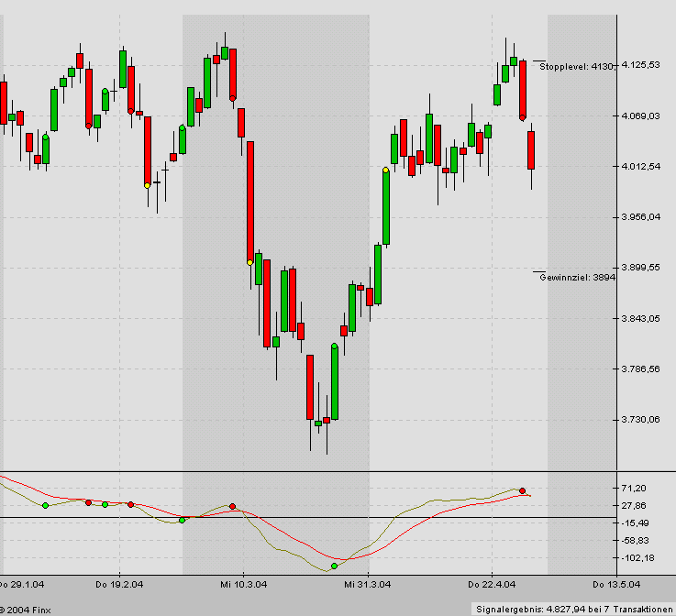Click the 71,20 indicator axis value
Viewport: 676px width, 616px height.
tap(634, 488)
